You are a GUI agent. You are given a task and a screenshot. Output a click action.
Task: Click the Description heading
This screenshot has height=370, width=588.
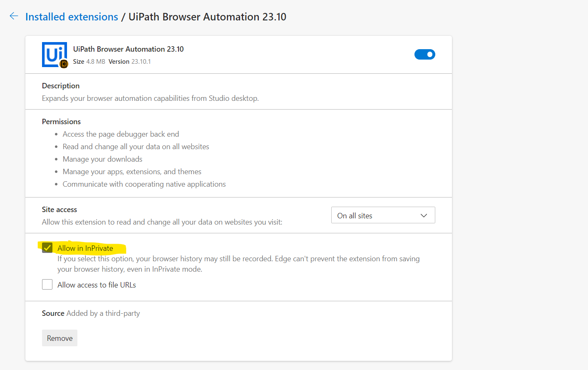click(61, 86)
